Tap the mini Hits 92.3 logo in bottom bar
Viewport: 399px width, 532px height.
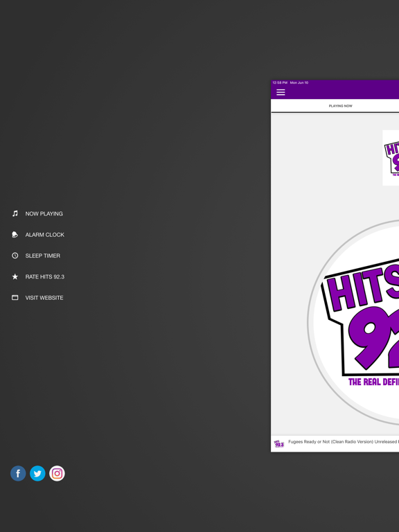[279, 444]
